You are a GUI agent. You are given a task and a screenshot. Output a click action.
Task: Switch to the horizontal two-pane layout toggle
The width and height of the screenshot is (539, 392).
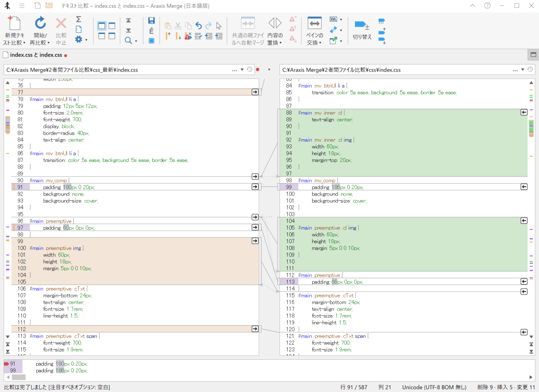101,36
